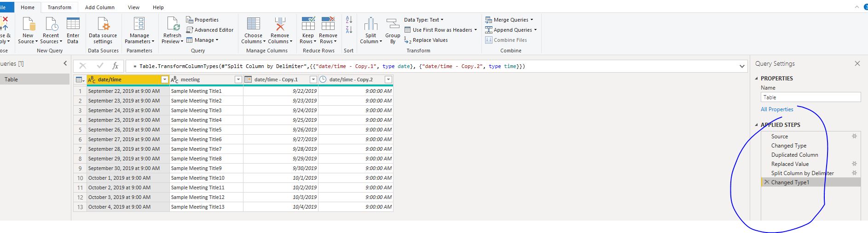Open the date/time column filter dropdown
Screen dimensions: 868x233
coord(164,80)
